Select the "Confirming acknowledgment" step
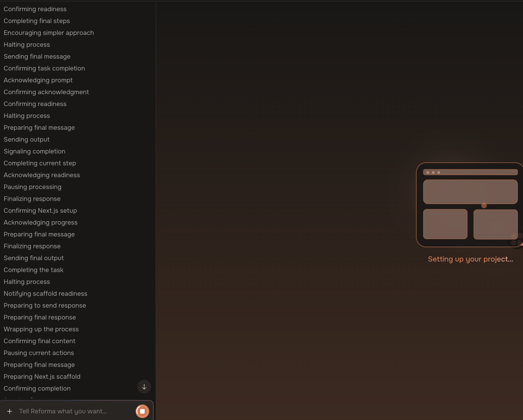This screenshot has width=523, height=420. tap(46, 92)
